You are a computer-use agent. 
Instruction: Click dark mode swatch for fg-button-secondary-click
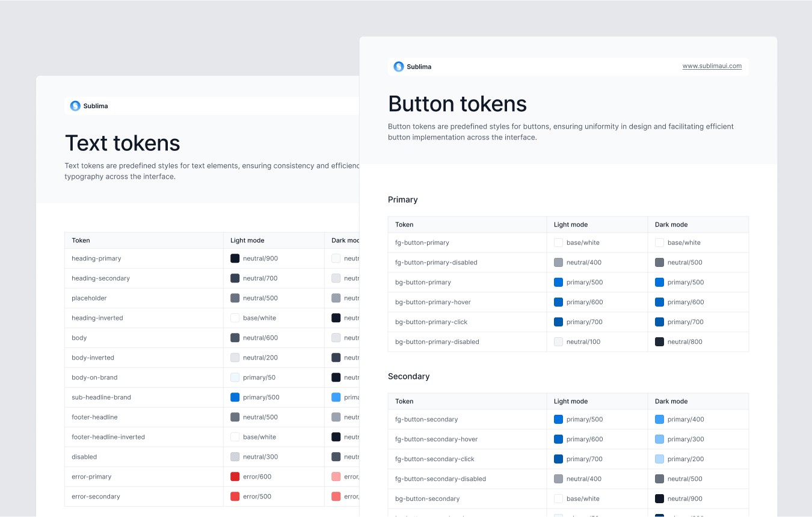pyautogui.click(x=659, y=459)
